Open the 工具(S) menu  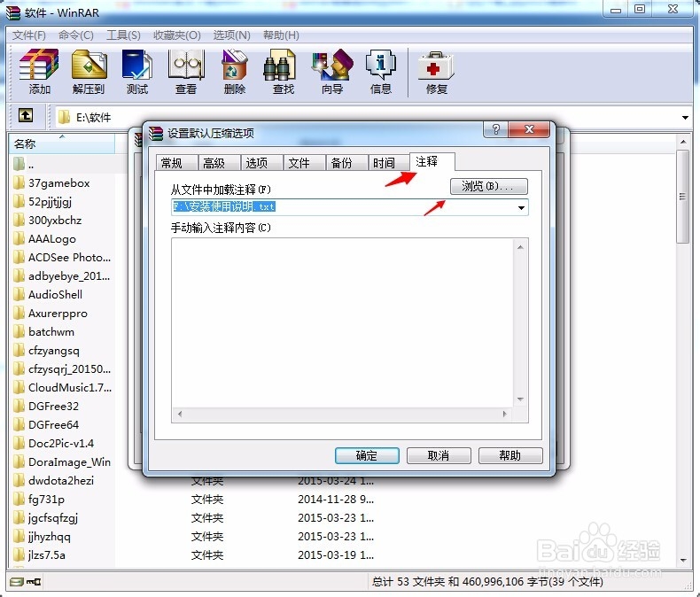(124, 35)
